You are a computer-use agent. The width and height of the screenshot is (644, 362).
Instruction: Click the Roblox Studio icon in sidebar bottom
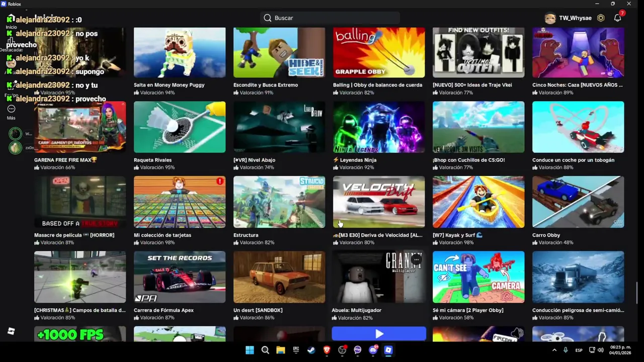click(11, 331)
